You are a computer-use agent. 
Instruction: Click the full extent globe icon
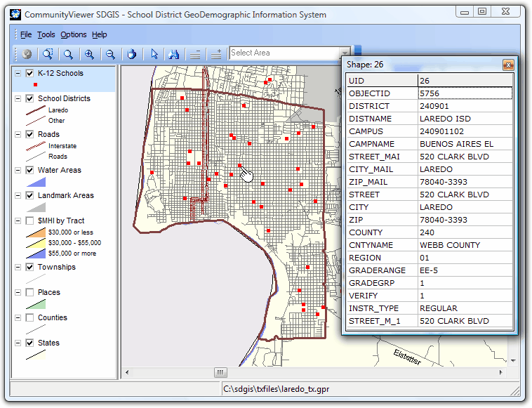click(x=27, y=53)
